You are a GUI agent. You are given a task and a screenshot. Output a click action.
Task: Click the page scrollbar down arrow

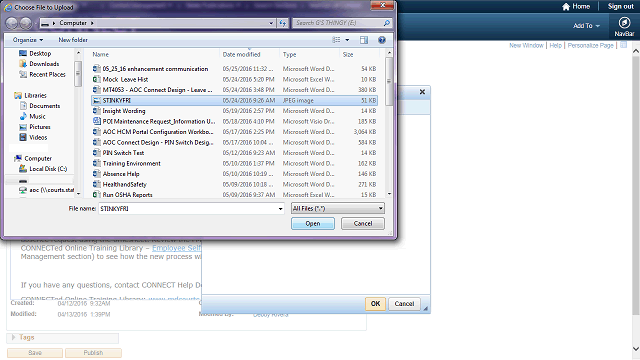click(636, 349)
